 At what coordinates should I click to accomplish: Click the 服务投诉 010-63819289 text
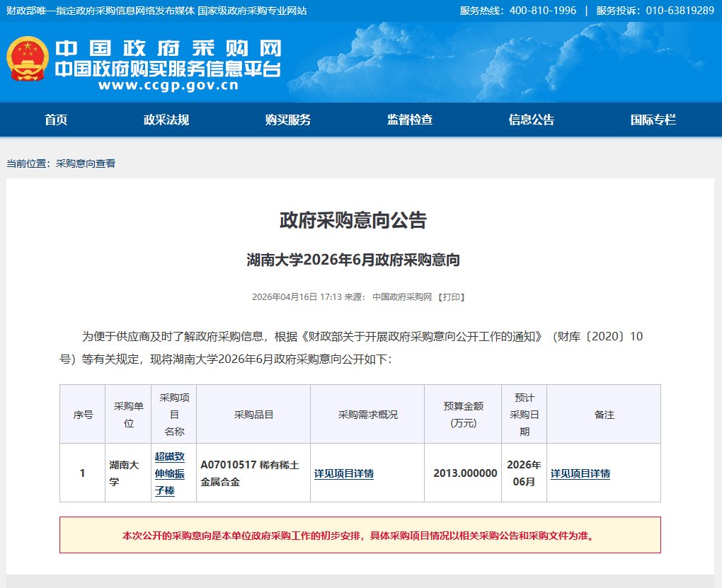point(655,11)
